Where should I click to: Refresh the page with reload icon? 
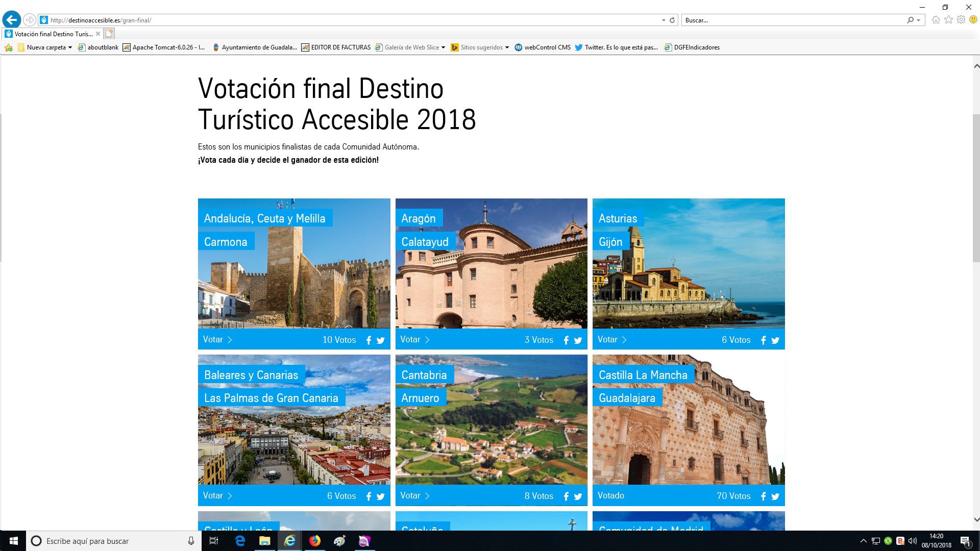click(672, 20)
